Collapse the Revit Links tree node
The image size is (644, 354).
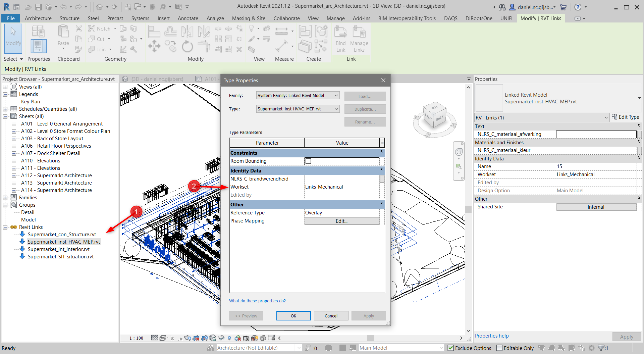coord(5,227)
